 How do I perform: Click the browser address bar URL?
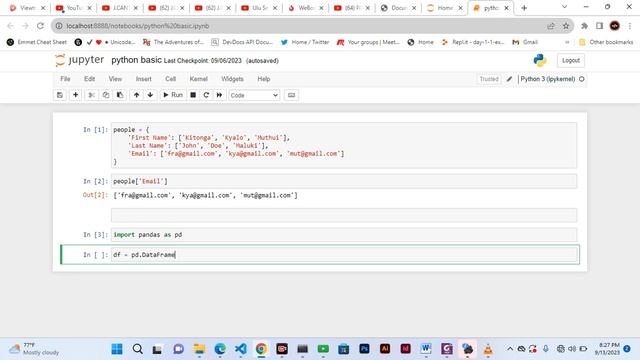click(x=138, y=26)
